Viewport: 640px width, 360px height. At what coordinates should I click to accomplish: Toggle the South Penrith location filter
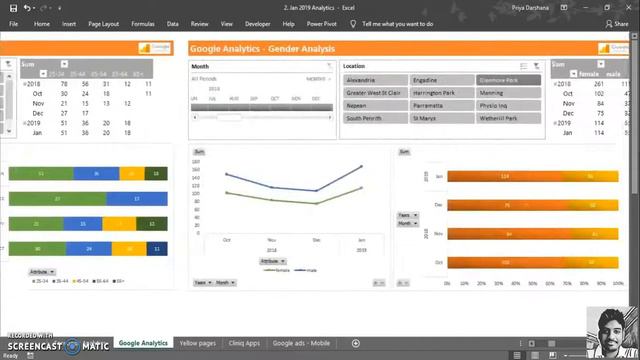click(x=376, y=118)
